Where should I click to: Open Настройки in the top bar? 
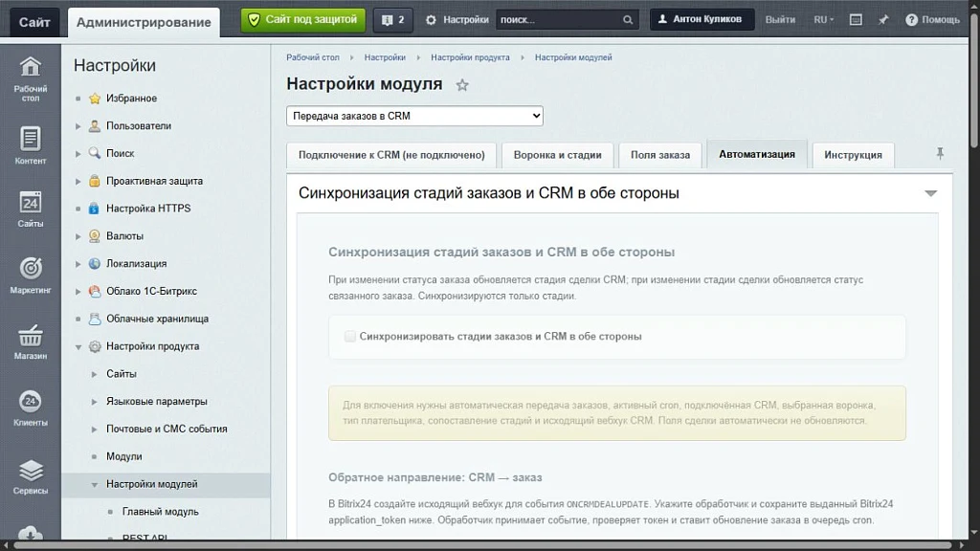click(457, 20)
